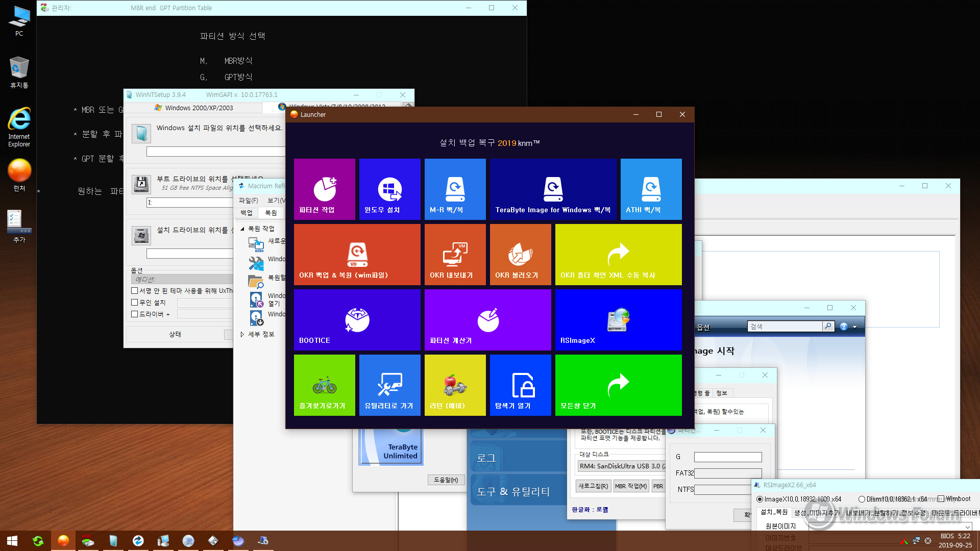Click the OKR 불러오기 tile

pyautogui.click(x=520, y=255)
